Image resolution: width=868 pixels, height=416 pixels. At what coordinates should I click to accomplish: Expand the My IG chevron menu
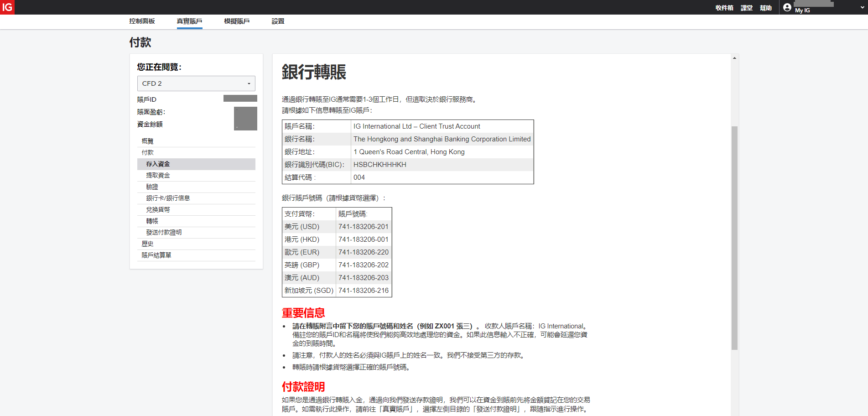coord(862,8)
